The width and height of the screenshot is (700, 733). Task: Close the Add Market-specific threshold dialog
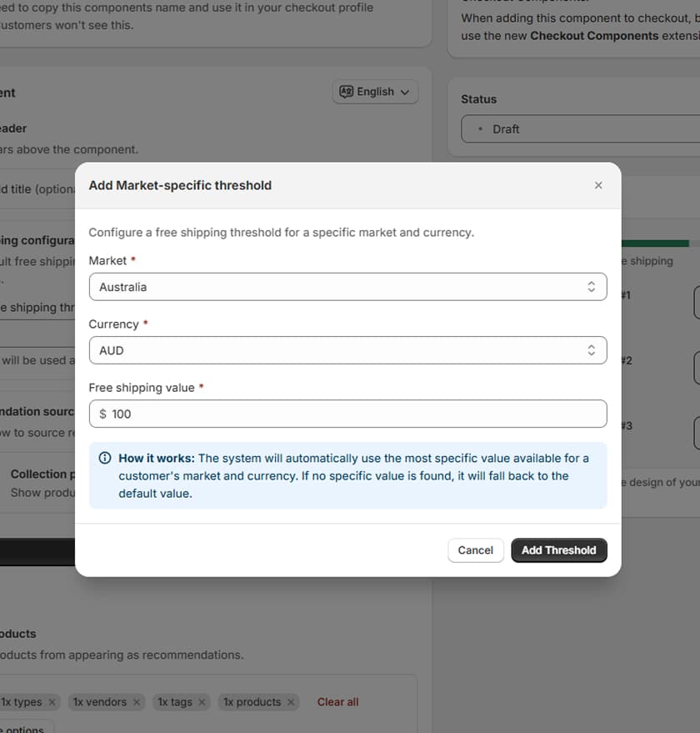[598, 185]
